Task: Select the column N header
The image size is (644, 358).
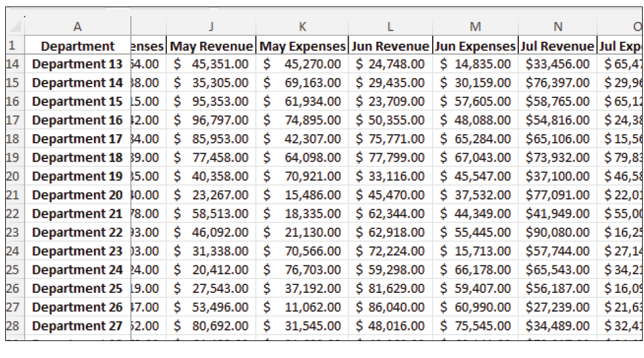Action: point(557,27)
